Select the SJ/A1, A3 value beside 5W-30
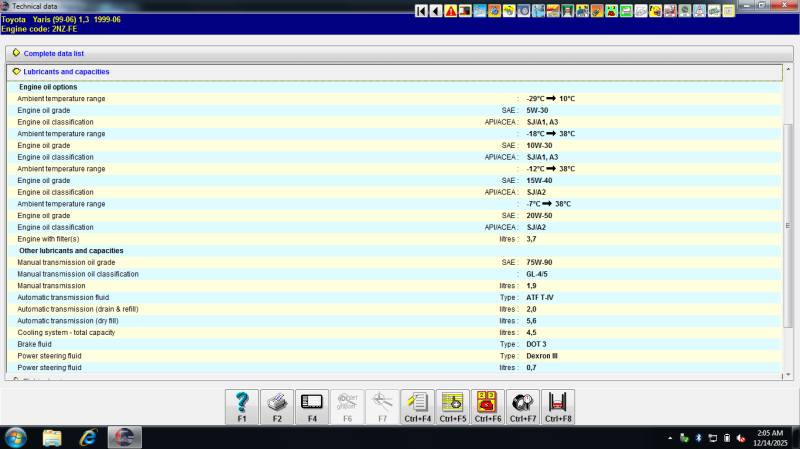The width and height of the screenshot is (800, 449). coord(542,122)
